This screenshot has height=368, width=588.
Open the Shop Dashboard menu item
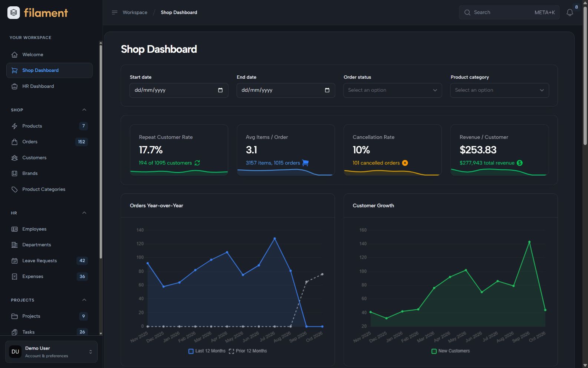[49, 71]
